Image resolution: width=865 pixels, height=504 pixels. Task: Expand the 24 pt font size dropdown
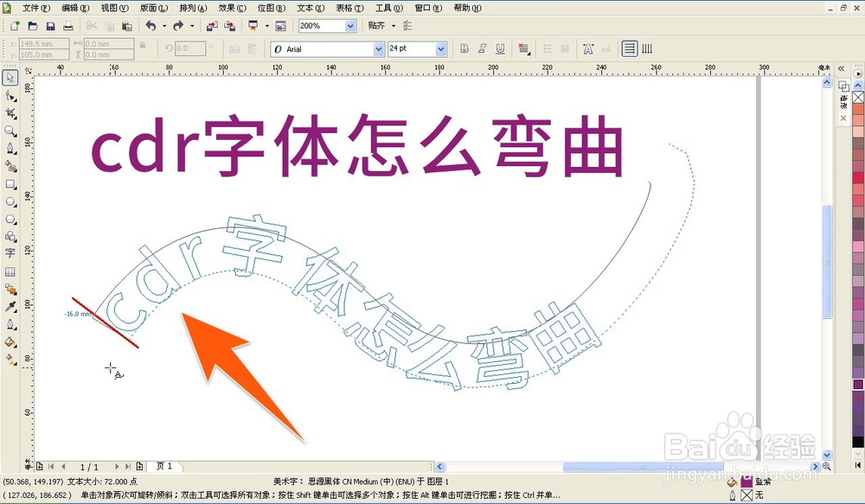coord(442,48)
